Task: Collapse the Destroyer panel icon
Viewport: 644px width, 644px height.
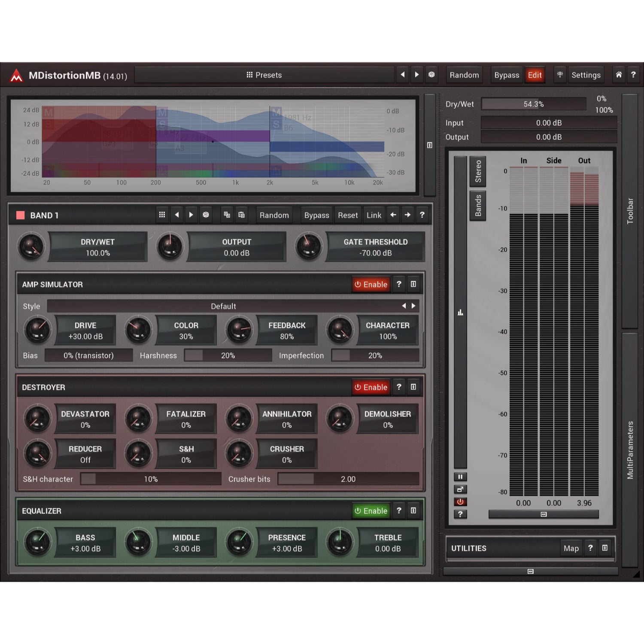Action: (x=413, y=387)
